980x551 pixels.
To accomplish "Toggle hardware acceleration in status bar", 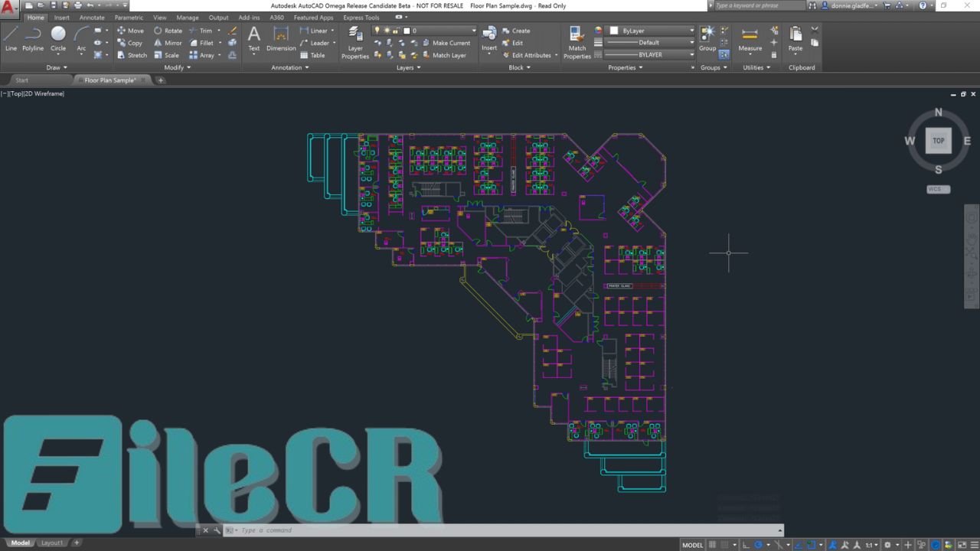I will pos(936,545).
